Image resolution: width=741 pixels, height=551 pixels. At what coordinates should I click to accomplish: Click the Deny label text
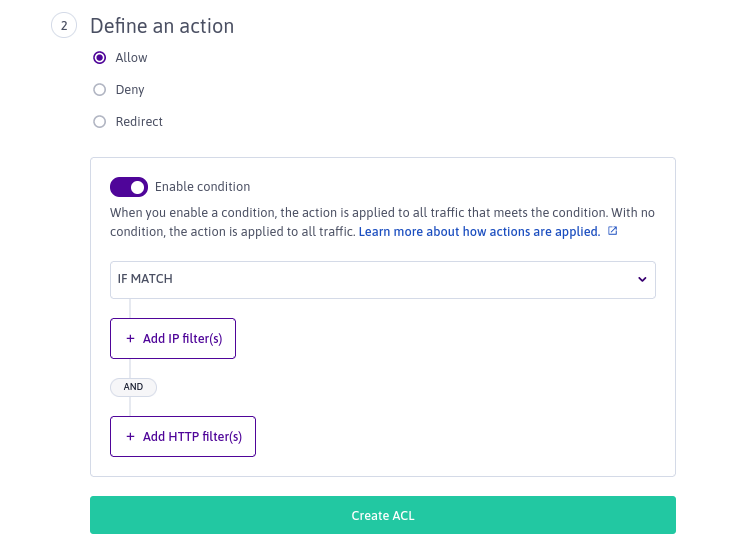(x=130, y=90)
